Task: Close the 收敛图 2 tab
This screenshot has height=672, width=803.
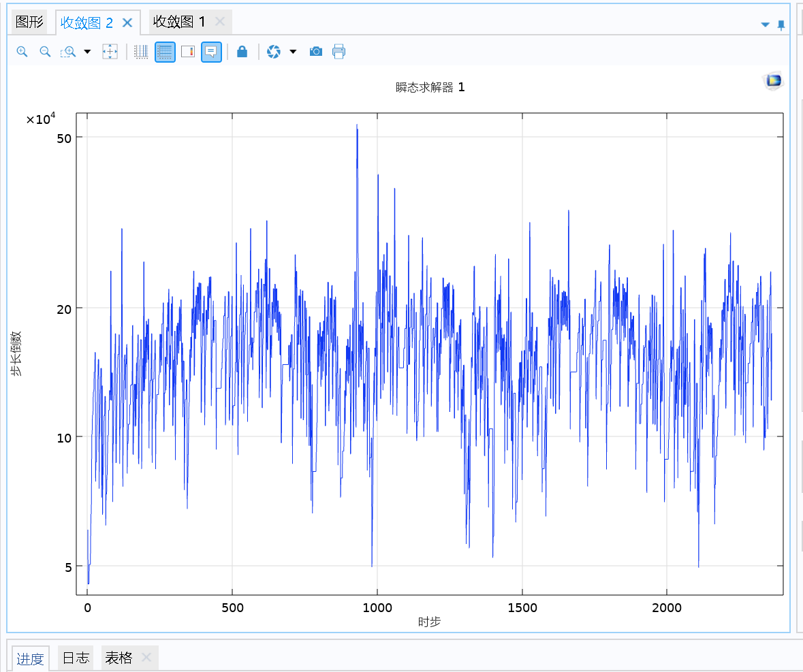Action: (x=127, y=22)
